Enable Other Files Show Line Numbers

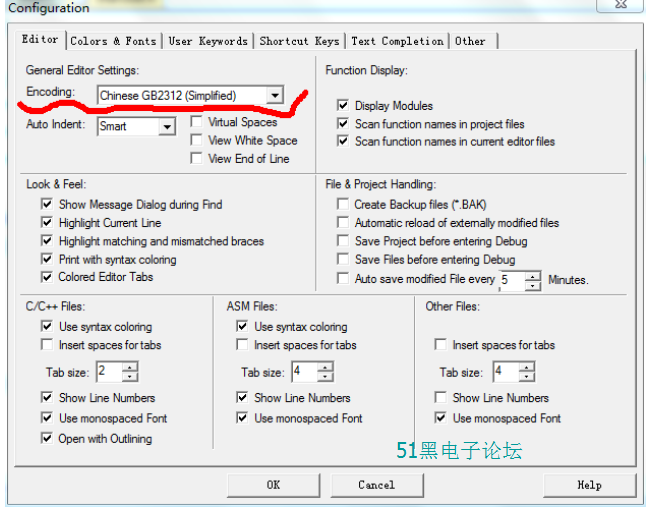click(x=441, y=397)
